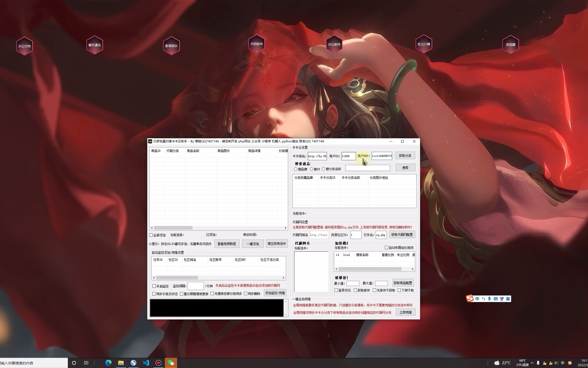Focus the 商户ID input field

[349, 156]
